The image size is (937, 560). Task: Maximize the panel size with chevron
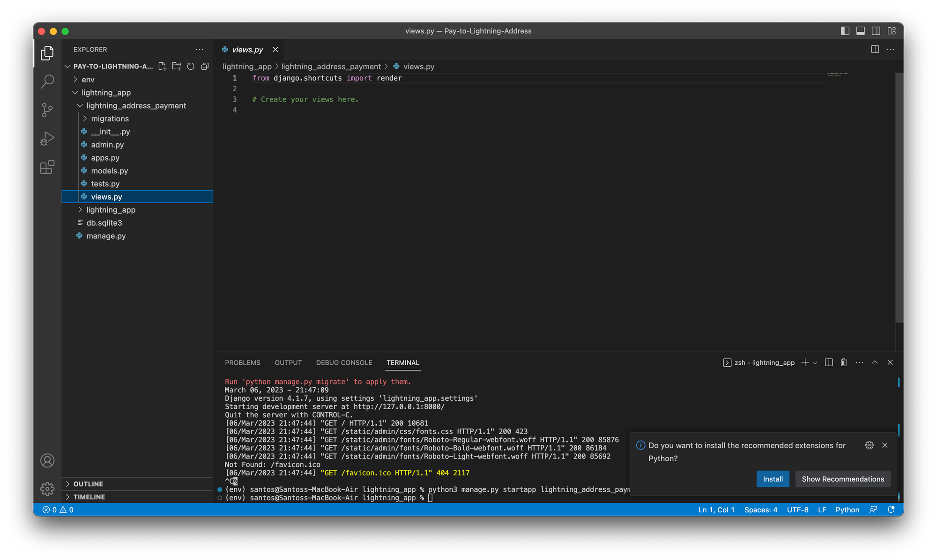click(875, 362)
